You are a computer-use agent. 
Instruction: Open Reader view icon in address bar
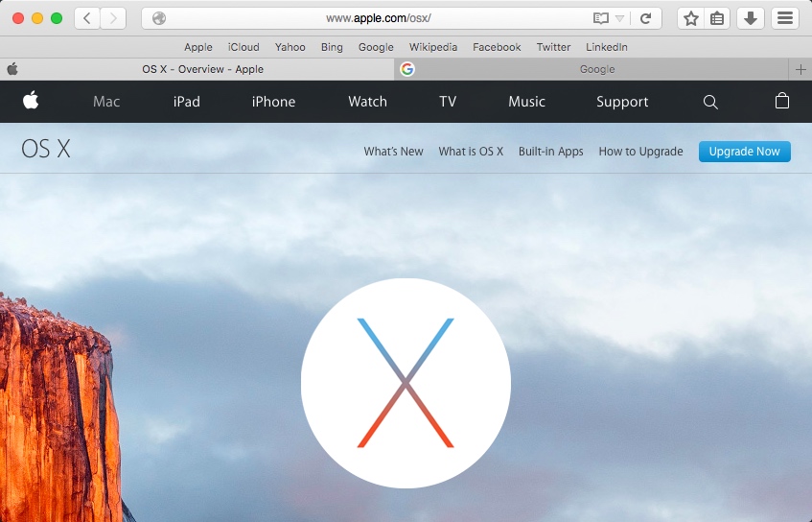pyautogui.click(x=600, y=18)
